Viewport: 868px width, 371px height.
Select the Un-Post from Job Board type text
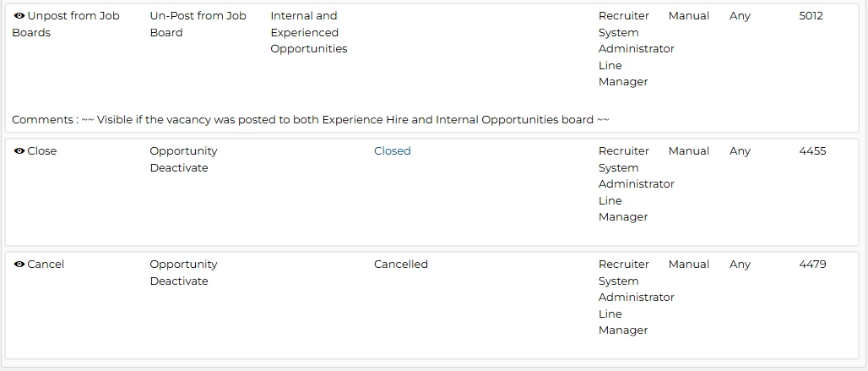pos(198,24)
